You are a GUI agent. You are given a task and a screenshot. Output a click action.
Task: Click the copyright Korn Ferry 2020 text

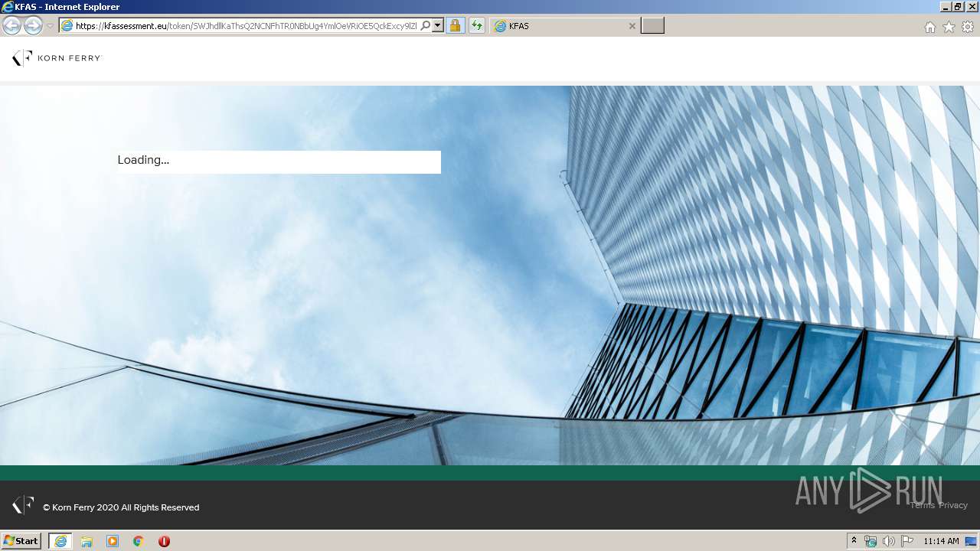(x=121, y=507)
